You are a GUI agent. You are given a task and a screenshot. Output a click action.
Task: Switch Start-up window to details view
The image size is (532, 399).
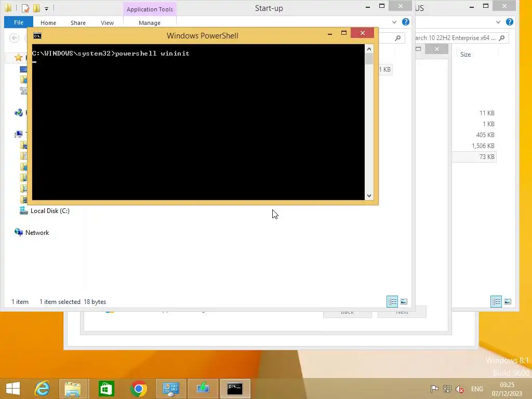click(392, 302)
